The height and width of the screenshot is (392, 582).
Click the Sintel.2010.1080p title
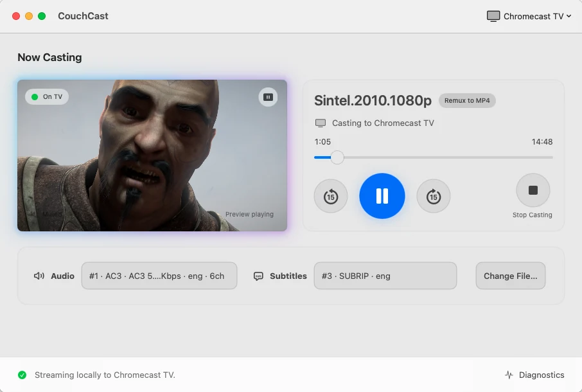click(x=373, y=101)
